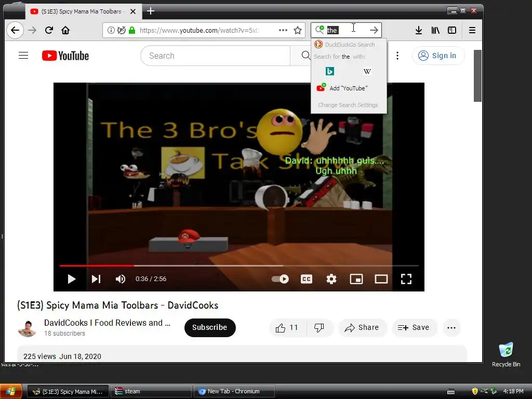The height and width of the screenshot is (399, 532).
Task: View the green padlock connection details
Action: [132, 30]
